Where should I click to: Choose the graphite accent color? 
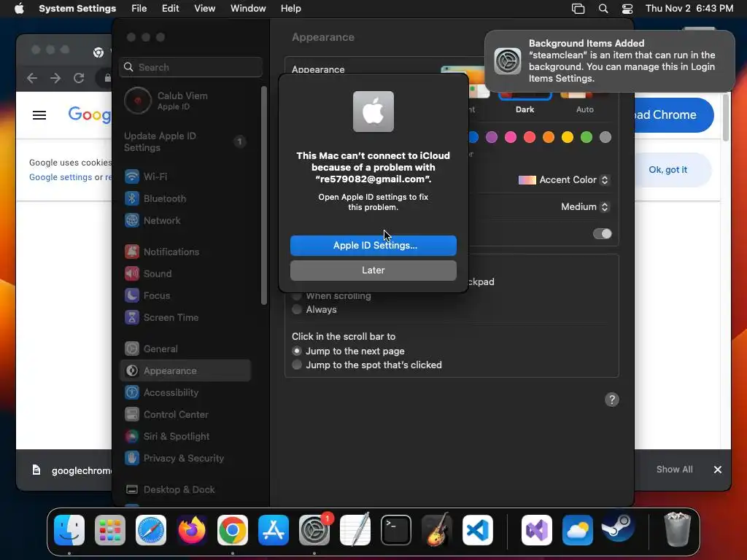[x=605, y=137]
